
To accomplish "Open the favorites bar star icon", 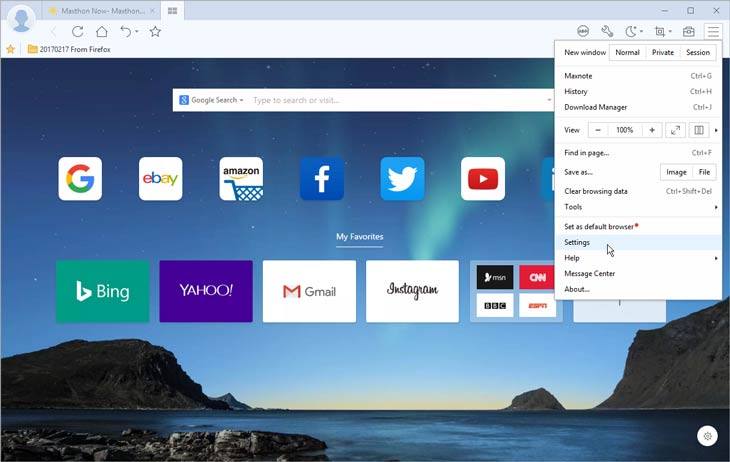I will (x=10, y=49).
